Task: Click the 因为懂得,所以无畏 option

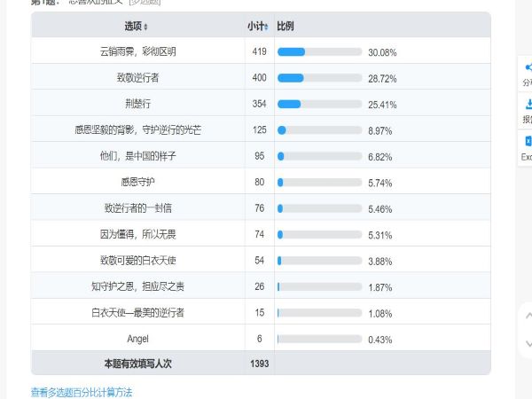Action: (x=137, y=234)
